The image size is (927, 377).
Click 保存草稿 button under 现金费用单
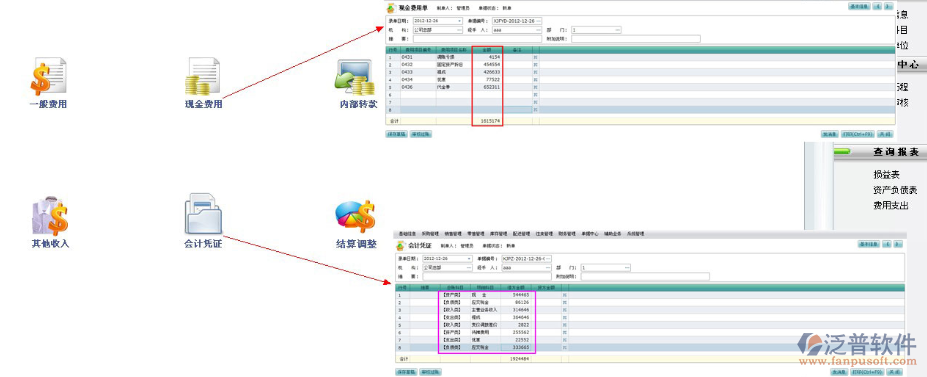click(x=396, y=135)
